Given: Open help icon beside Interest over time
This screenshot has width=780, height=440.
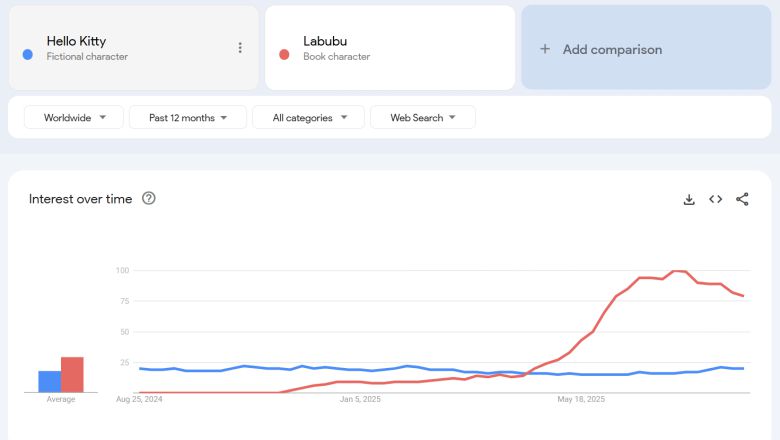Looking at the screenshot, I should click(149, 198).
